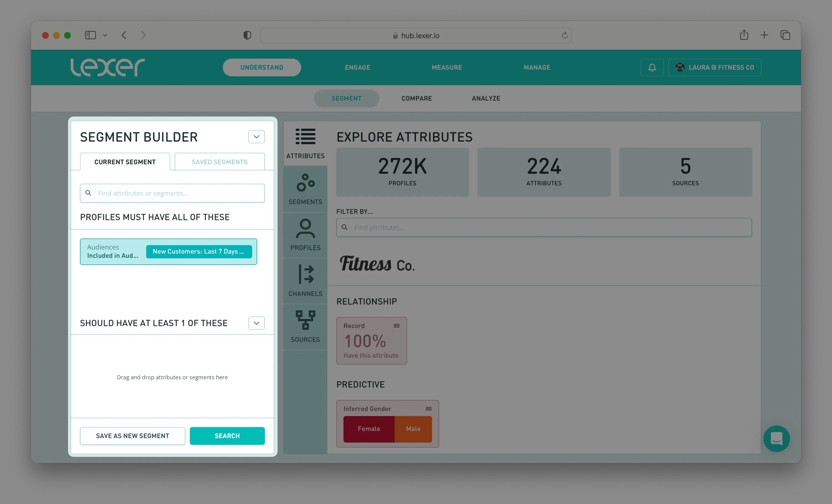Click Save As New Segment
The height and width of the screenshot is (504, 832).
(x=132, y=436)
